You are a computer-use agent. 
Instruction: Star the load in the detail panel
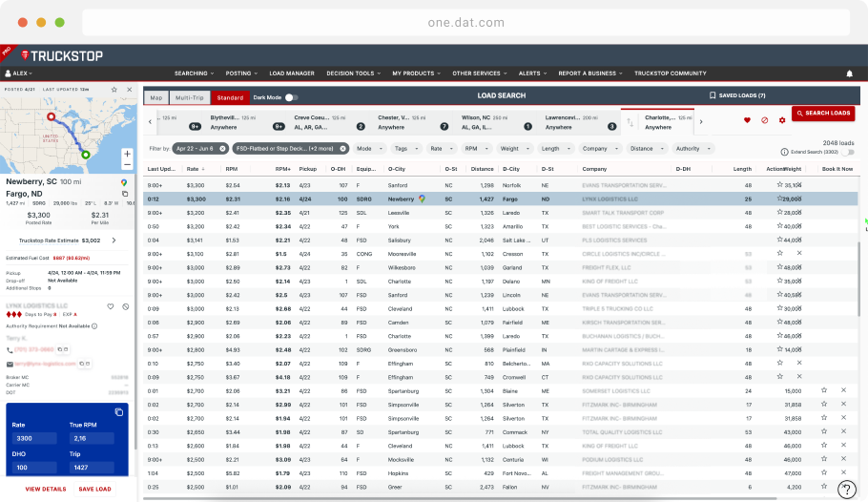point(113,89)
